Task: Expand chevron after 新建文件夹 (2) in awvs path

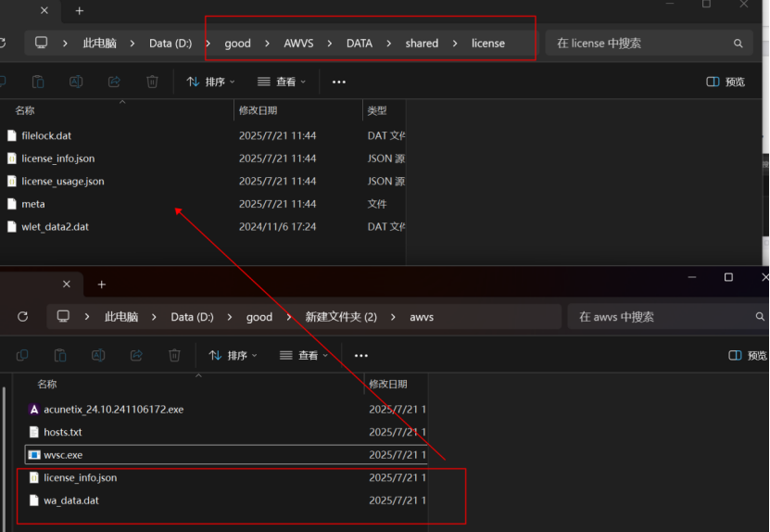Action: [x=393, y=317]
